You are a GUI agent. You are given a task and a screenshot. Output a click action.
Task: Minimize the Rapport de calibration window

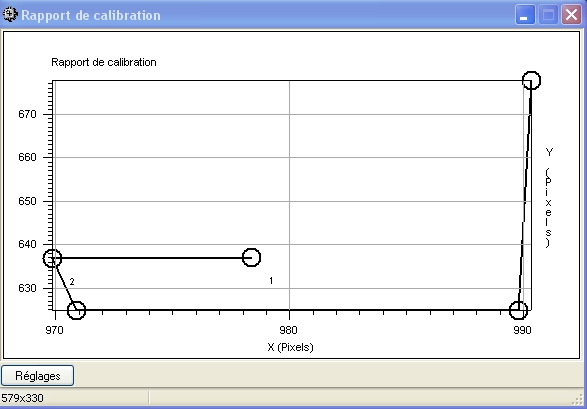pyautogui.click(x=525, y=15)
